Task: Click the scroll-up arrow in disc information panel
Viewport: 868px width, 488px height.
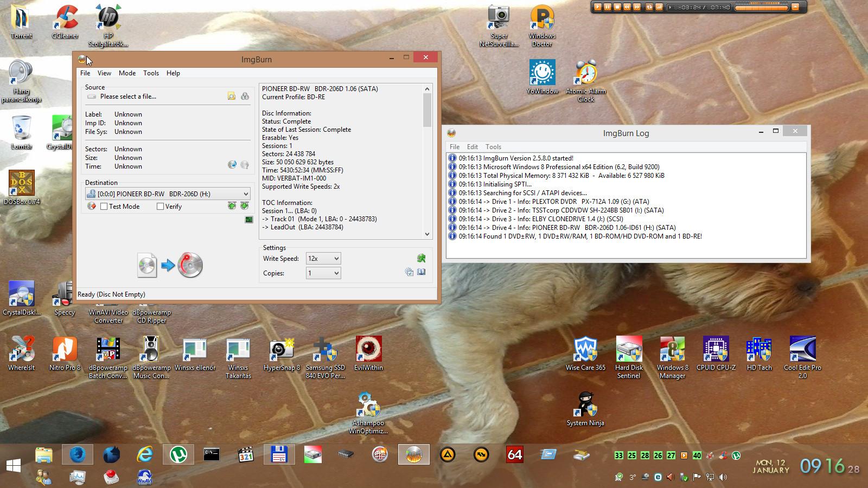Action: coord(427,89)
